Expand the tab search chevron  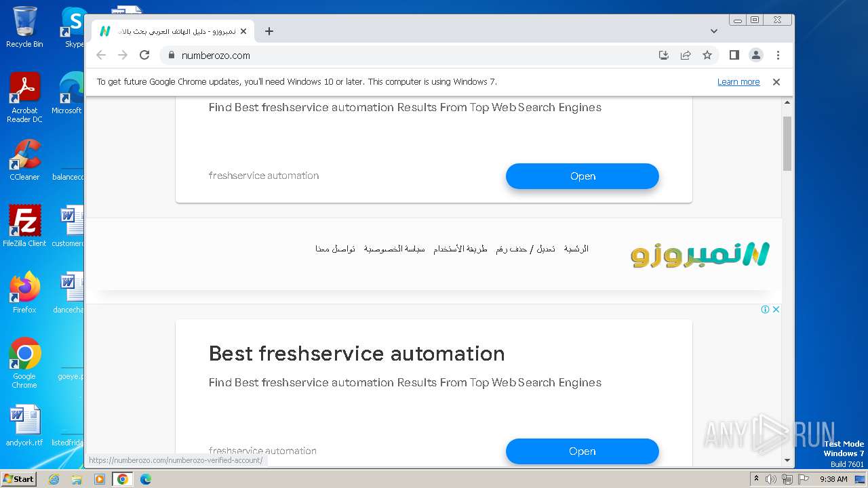point(714,31)
